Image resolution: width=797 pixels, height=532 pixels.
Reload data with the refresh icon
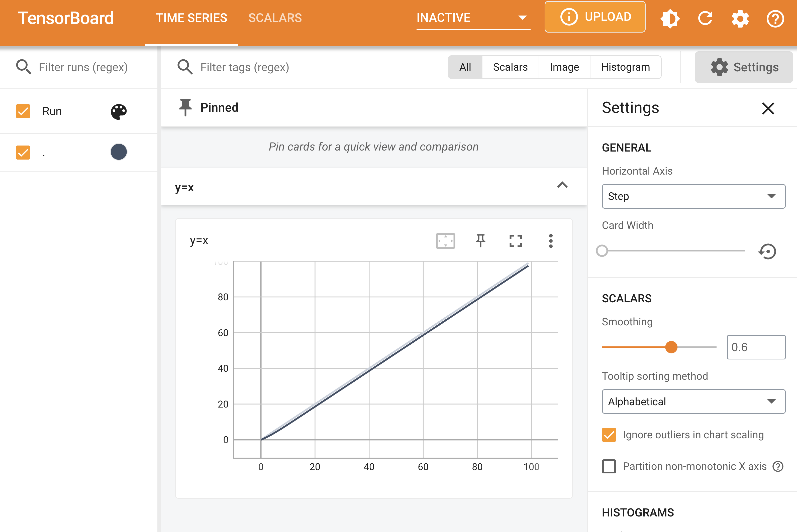pos(705,18)
